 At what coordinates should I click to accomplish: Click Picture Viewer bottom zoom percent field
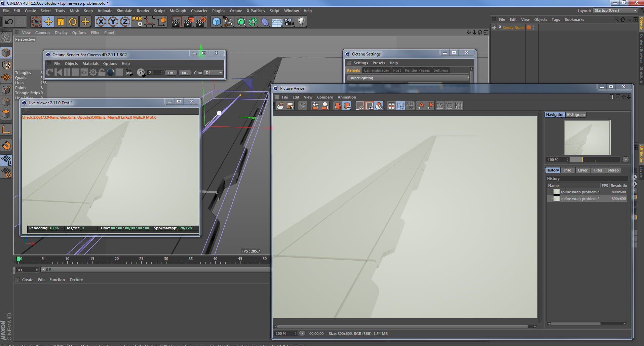(286, 334)
